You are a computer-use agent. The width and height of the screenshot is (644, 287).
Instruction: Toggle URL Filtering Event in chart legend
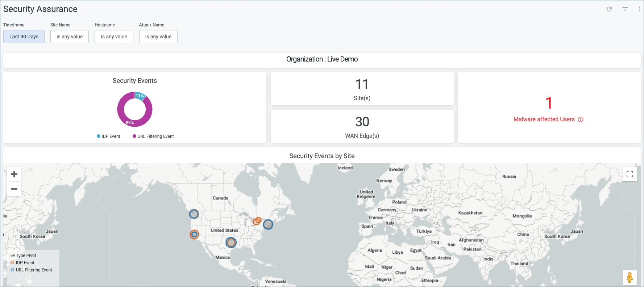tap(153, 136)
